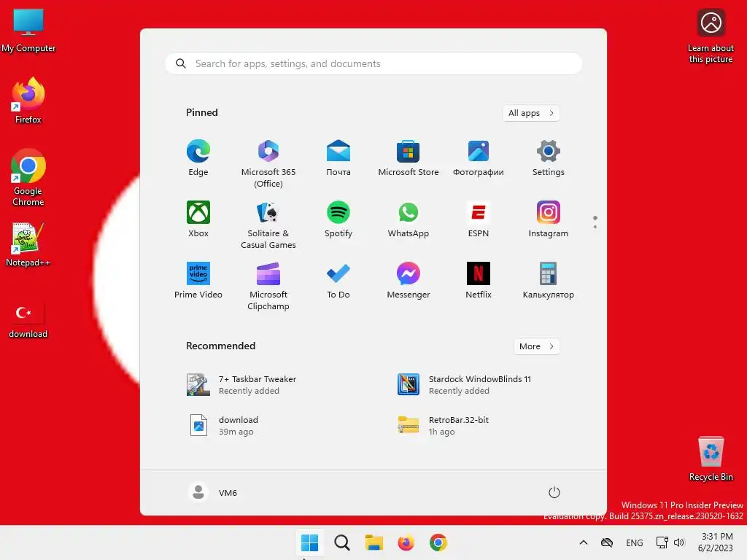Select the Firefox desktop shortcut
Screen dimensions: 747x560
pyautogui.click(x=28, y=101)
